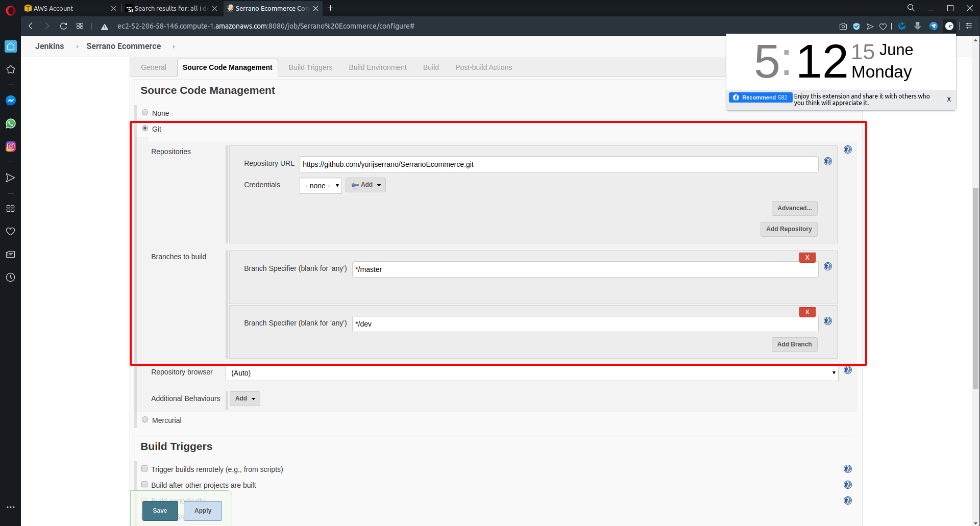Open the Easy Setup menu icon

(969, 26)
